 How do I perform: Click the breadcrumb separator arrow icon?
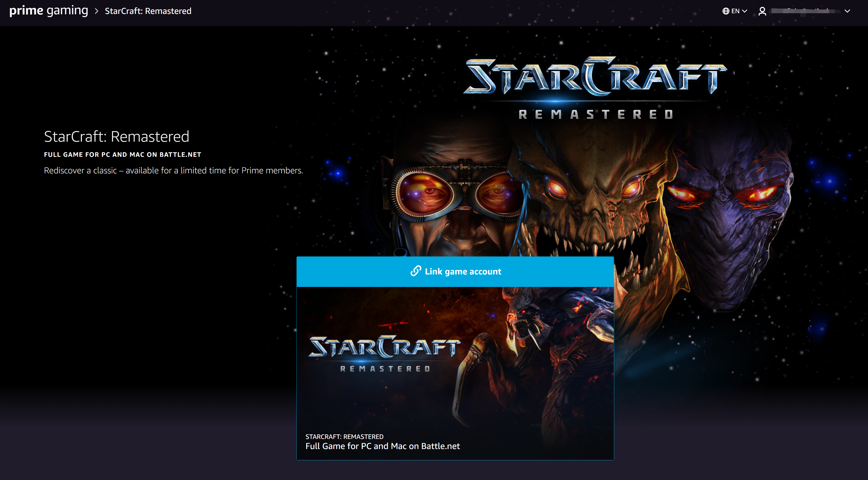click(x=96, y=11)
